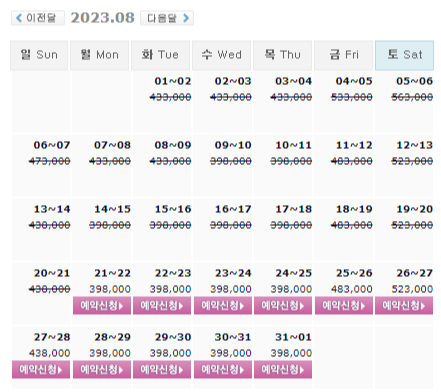The image size is (441, 392).
Task: Click the 31~01 date label
Action: tap(293, 337)
